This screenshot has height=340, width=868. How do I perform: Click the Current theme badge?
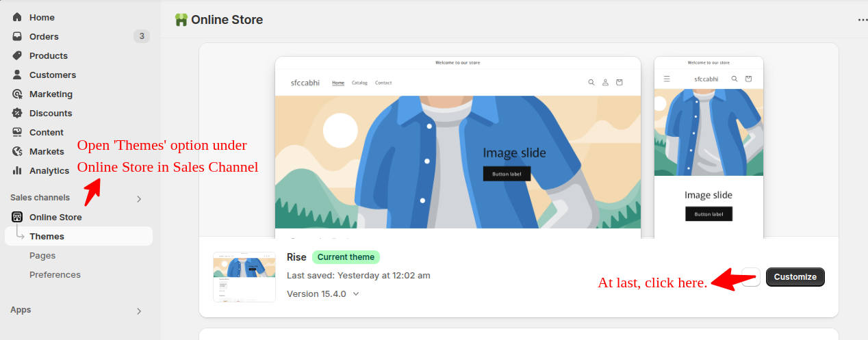pos(346,257)
